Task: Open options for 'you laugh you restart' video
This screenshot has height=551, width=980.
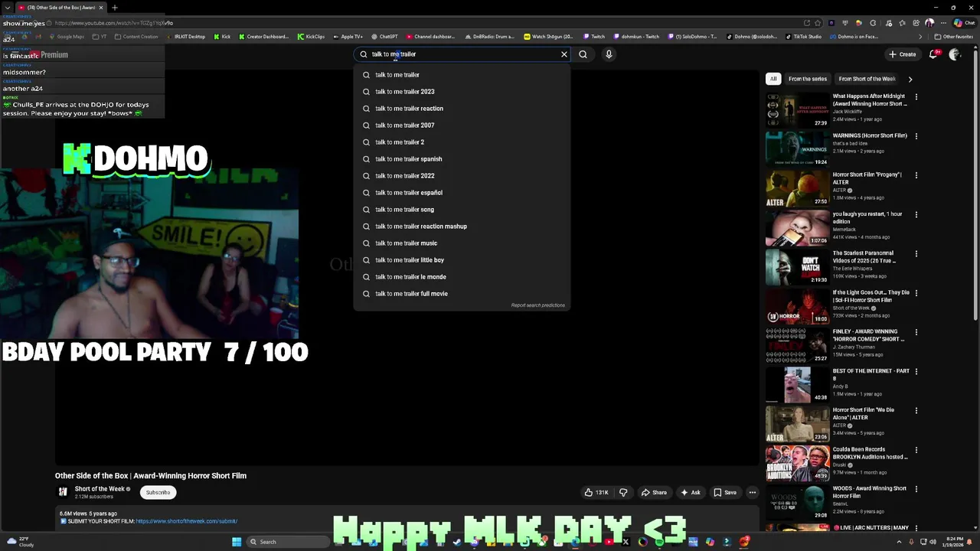Action: point(916,214)
